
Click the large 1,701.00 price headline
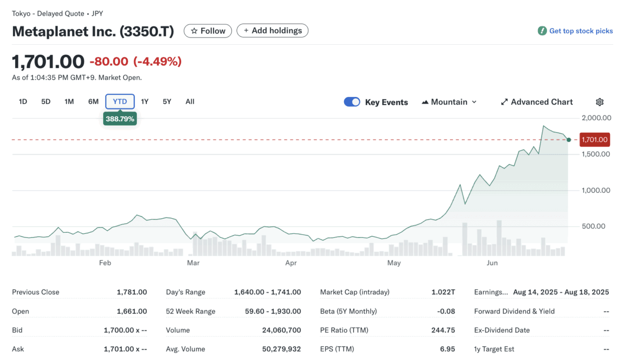(48, 61)
